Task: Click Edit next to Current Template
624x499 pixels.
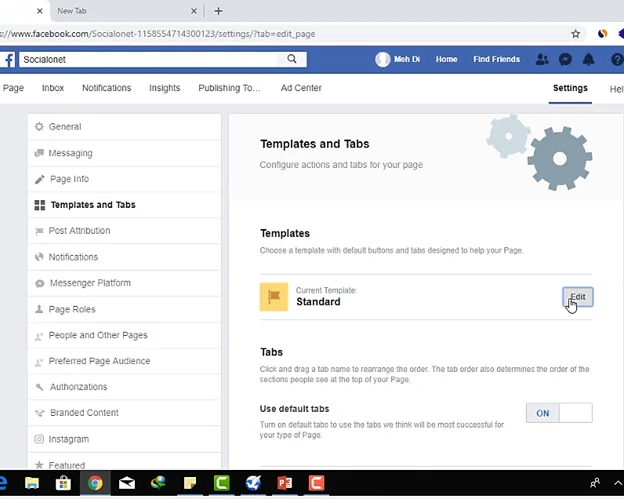Action: [578, 297]
